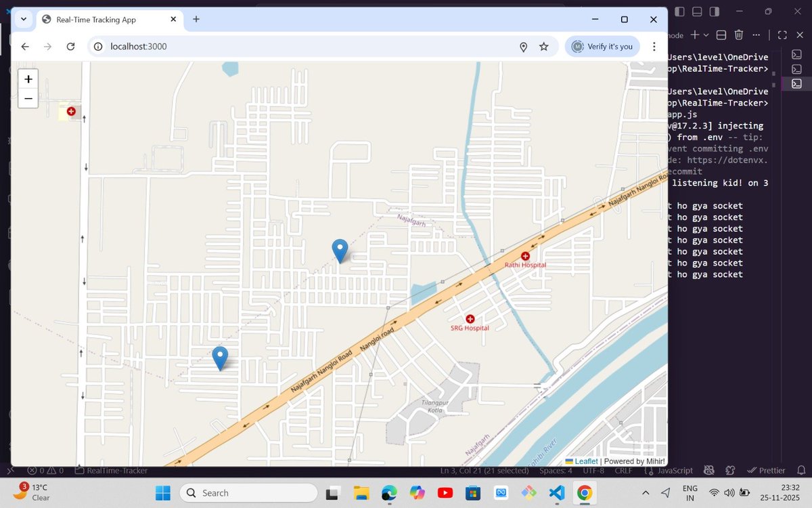Select the upper blue location marker

pos(340,251)
